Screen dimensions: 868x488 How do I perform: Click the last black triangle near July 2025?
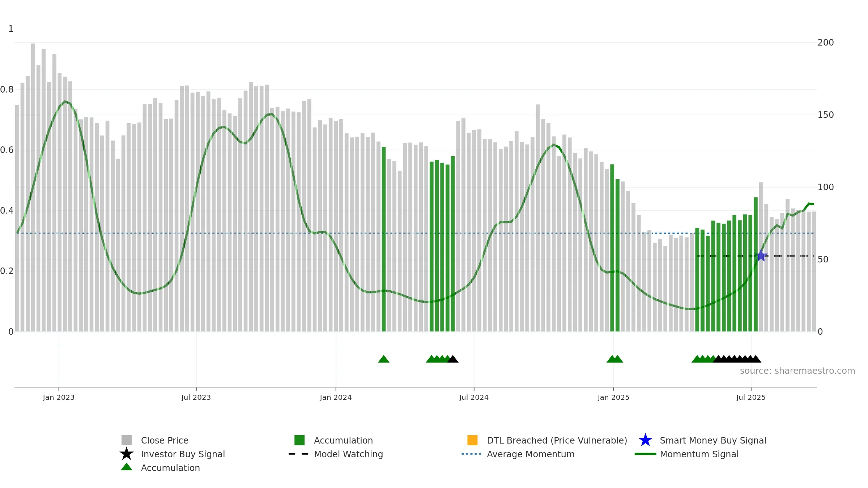pyautogui.click(x=756, y=359)
